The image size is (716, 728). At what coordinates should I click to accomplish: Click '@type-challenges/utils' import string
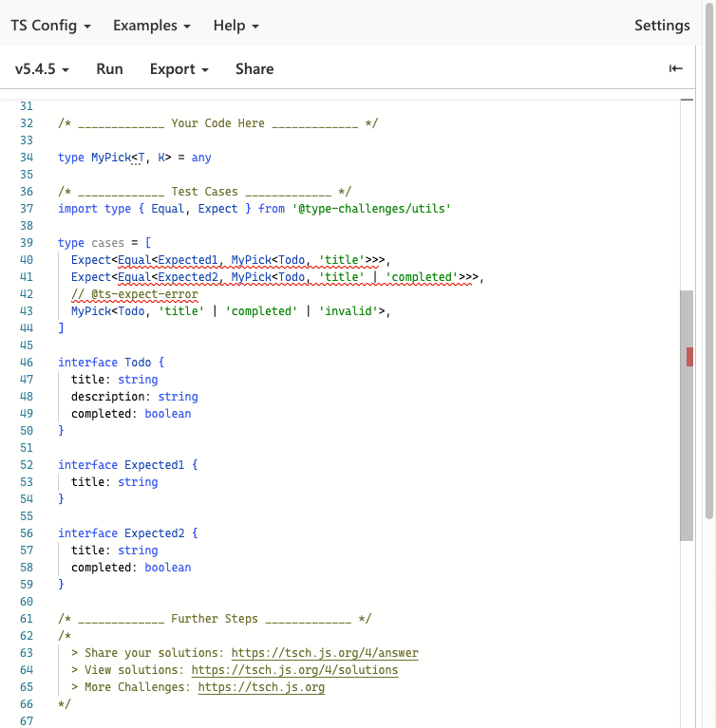pyautogui.click(x=371, y=209)
